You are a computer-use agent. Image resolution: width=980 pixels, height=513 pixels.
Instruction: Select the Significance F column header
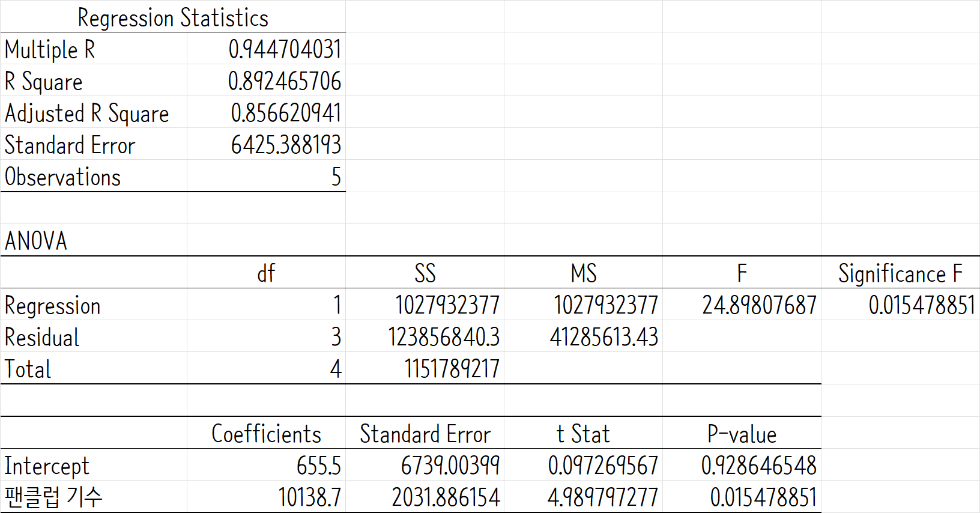901,273
